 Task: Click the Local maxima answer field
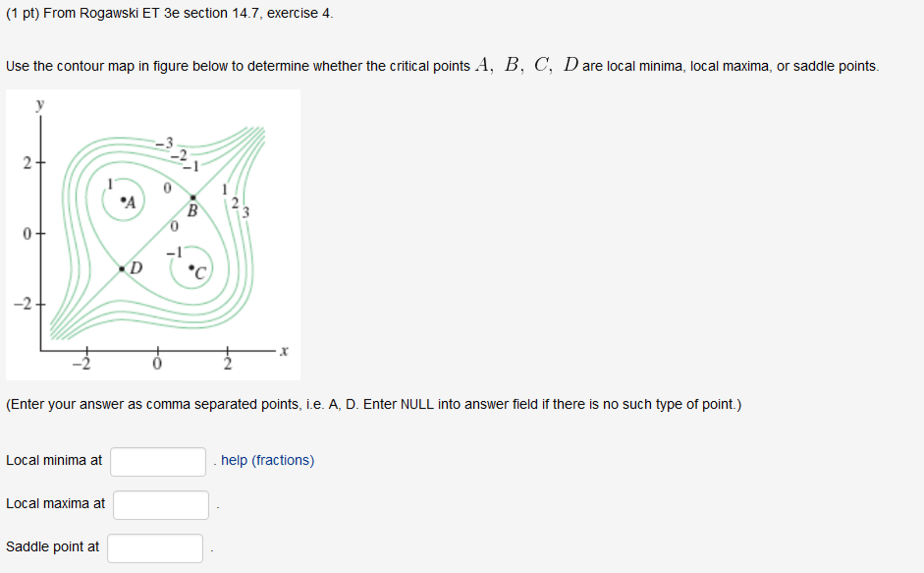[x=161, y=504]
